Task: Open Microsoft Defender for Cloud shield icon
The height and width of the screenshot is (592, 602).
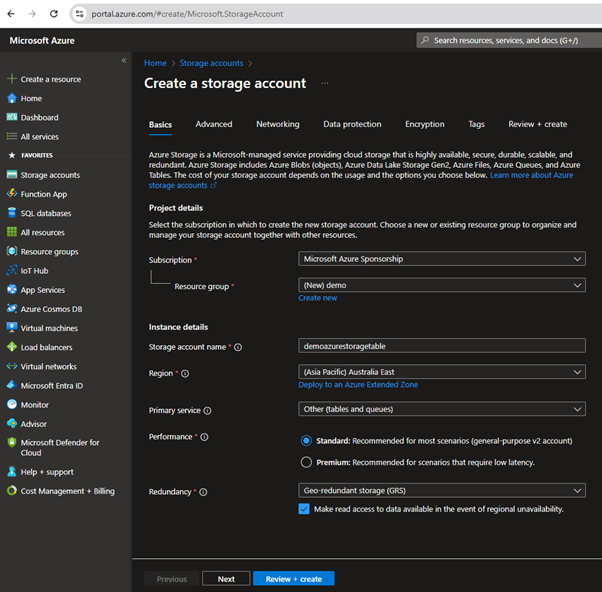Action: [x=12, y=442]
